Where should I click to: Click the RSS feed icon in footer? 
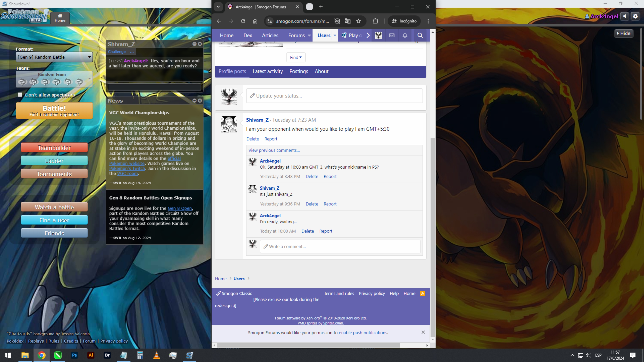pos(423,293)
